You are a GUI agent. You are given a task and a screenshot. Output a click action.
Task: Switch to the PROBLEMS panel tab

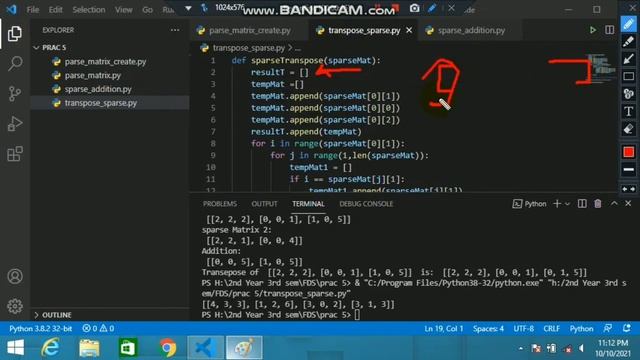[220, 204]
